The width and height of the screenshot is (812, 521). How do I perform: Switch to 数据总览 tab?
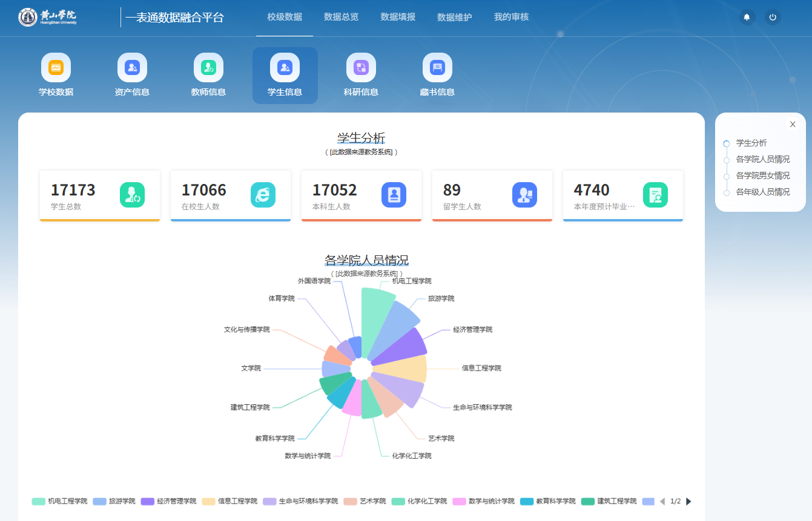341,17
